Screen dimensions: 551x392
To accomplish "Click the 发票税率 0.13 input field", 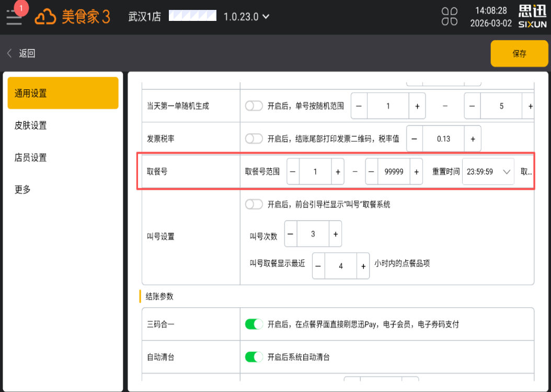I will coord(443,139).
